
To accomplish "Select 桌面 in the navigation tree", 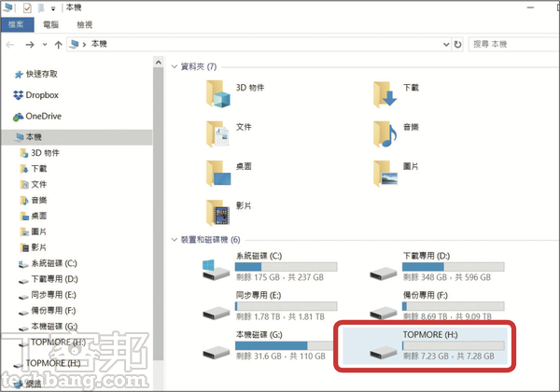I will click(x=34, y=216).
